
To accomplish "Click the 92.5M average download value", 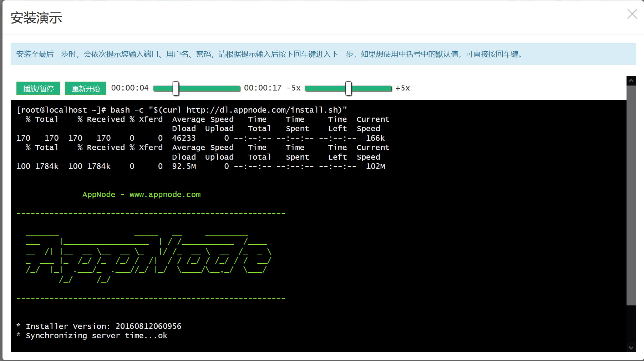I will tap(184, 166).
